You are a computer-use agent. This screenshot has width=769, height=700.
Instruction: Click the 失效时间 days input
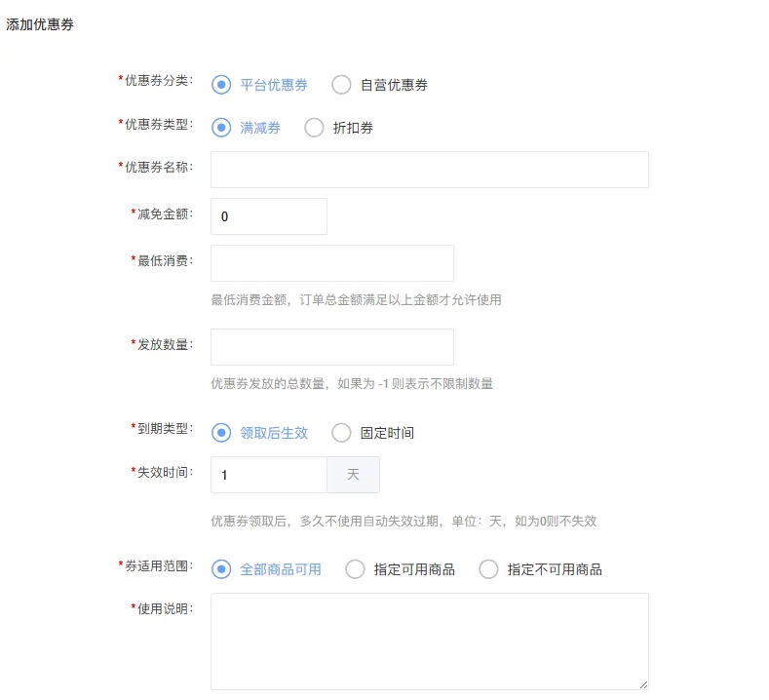[x=268, y=475]
